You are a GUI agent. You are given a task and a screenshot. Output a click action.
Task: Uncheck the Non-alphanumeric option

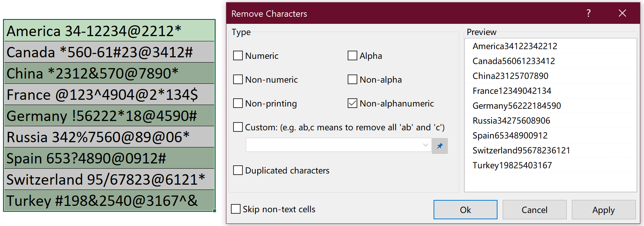point(352,103)
